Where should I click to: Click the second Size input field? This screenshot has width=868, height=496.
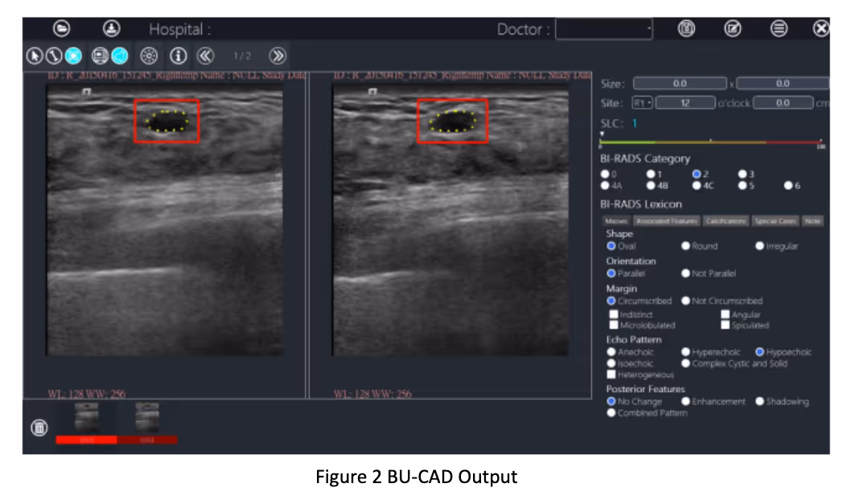pos(782,84)
